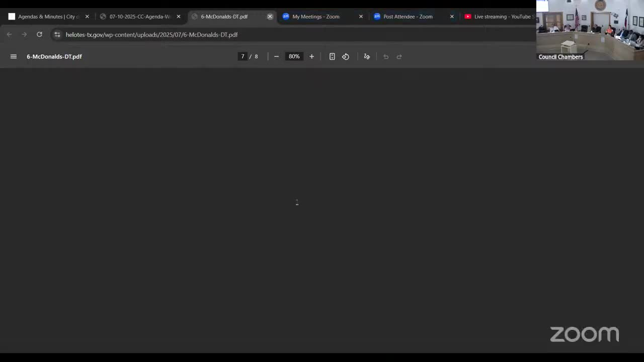
Task: Undo the last annotation
Action: [x=386, y=57]
